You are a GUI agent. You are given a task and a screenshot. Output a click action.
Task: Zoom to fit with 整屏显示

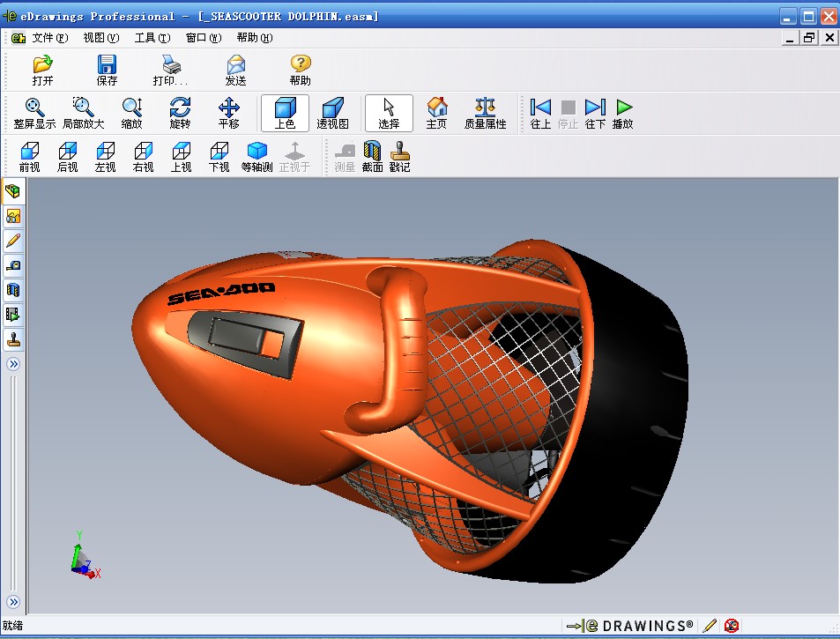click(34, 113)
